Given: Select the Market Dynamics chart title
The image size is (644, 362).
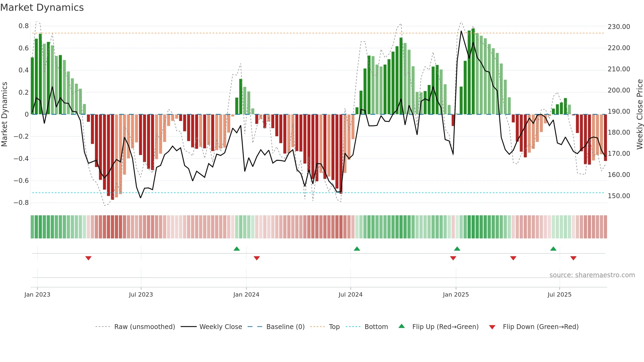Looking at the screenshot, I should 42,8.
